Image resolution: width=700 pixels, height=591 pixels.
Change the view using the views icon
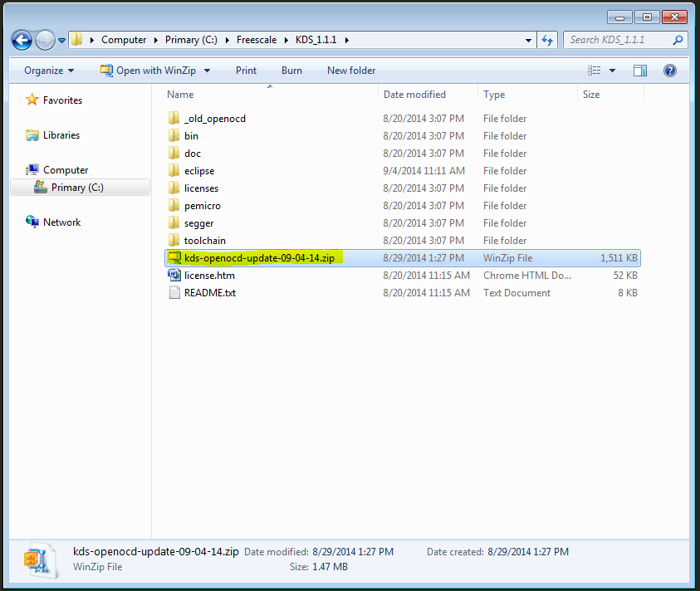tap(595, 70)
